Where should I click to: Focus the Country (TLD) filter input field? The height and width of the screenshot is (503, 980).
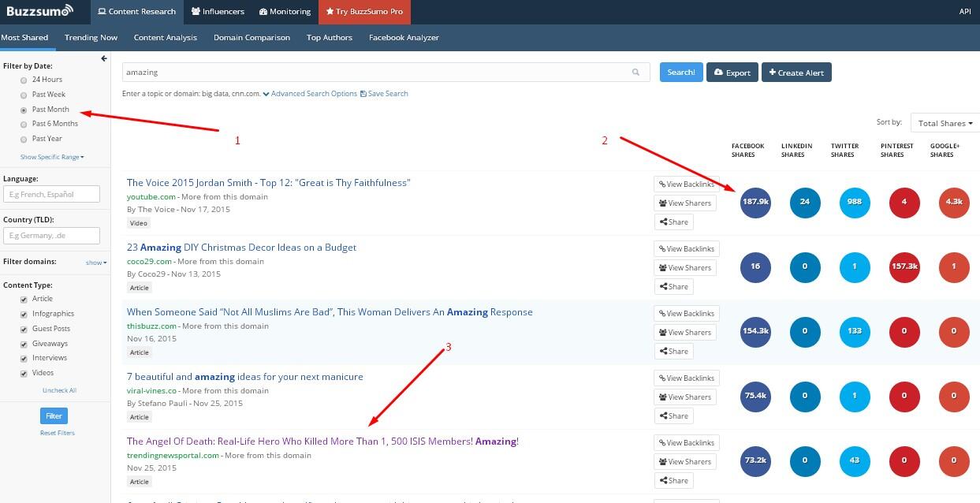(51, 236)
